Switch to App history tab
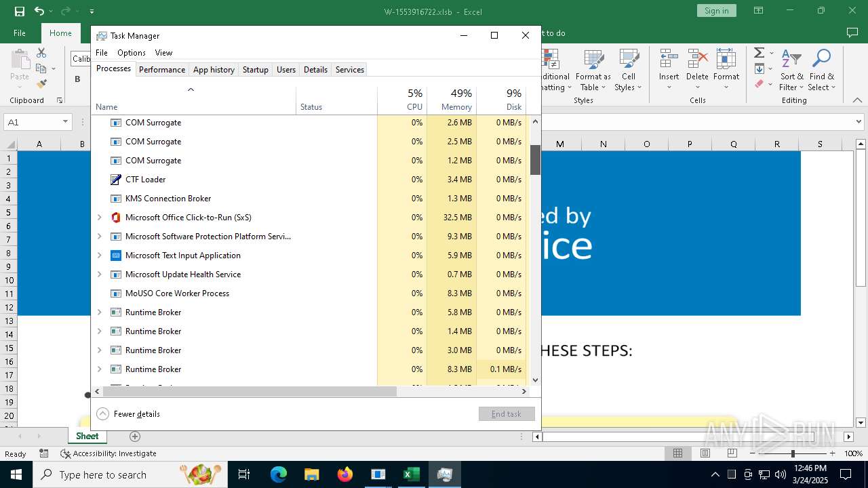The image size is (868, 488). [x=214, y=69]
